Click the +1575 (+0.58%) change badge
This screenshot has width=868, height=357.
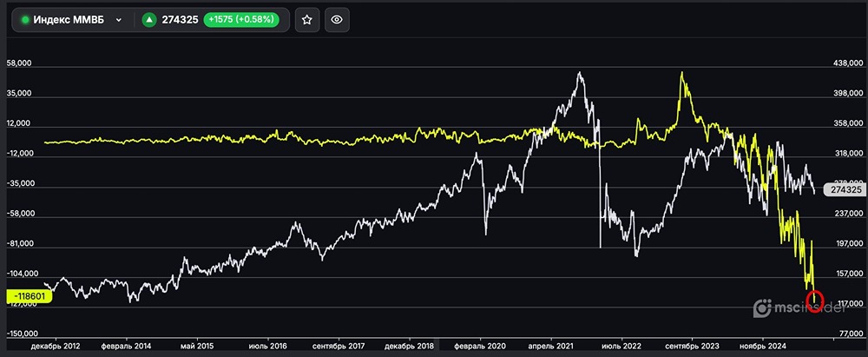240,20
